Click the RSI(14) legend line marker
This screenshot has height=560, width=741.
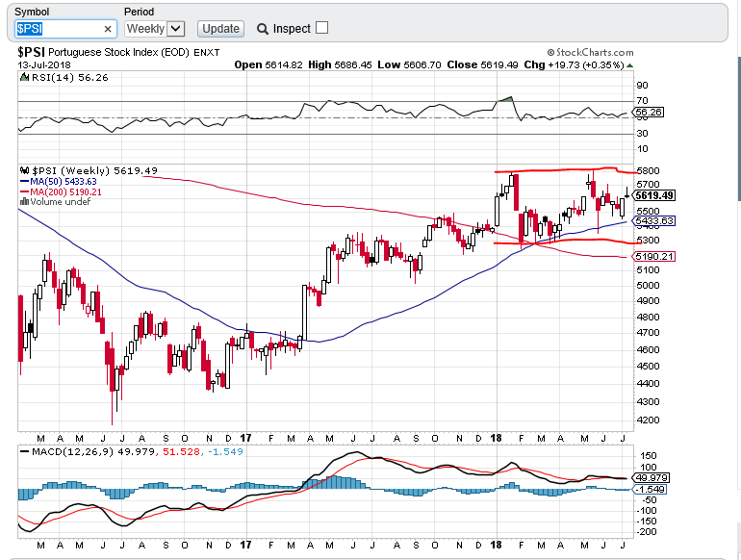24,77
